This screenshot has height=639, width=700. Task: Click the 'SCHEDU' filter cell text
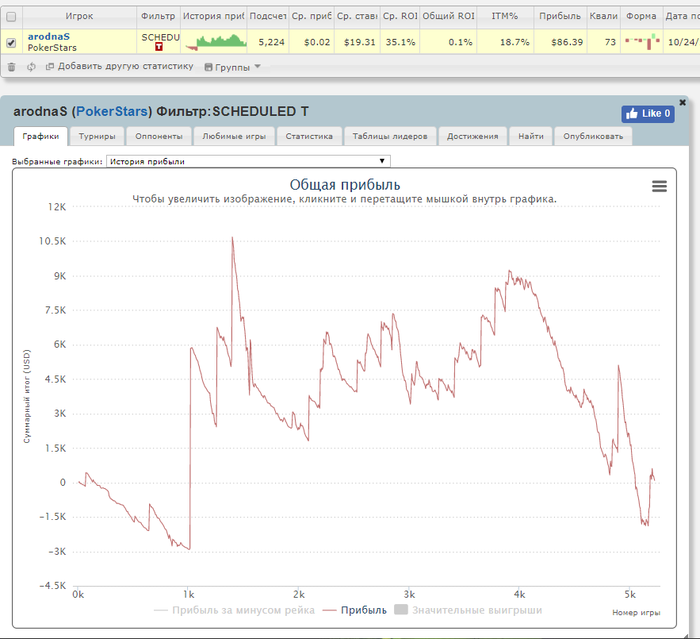161,38
